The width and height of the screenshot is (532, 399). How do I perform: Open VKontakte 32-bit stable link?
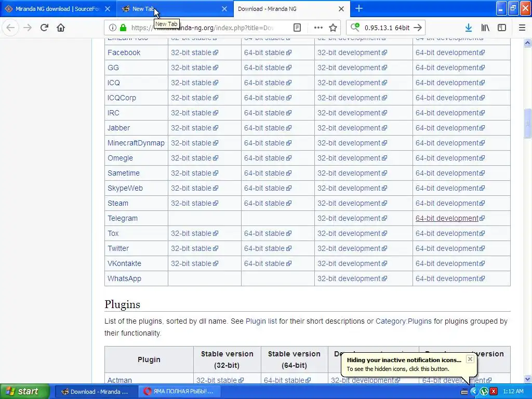tap(194, 263)
